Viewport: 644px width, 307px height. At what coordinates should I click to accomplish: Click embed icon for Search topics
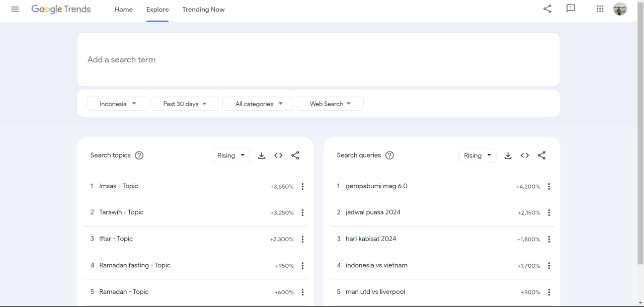click(278, 156)
